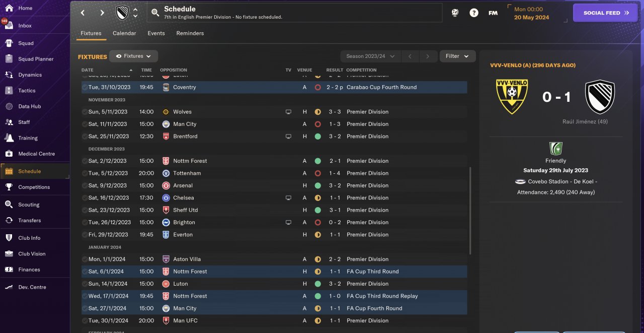644x333 pixels.
Task: Toggle the checkmark beside the Brentford fixture
Action: coord(85,137)
